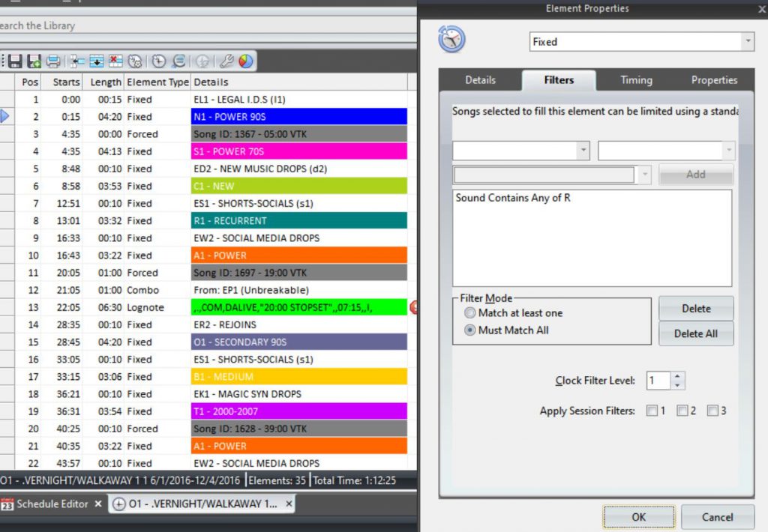This screenshot has height=532, width=768.
Task: Confirm changes with the OK button
Action: click(638, 517)
